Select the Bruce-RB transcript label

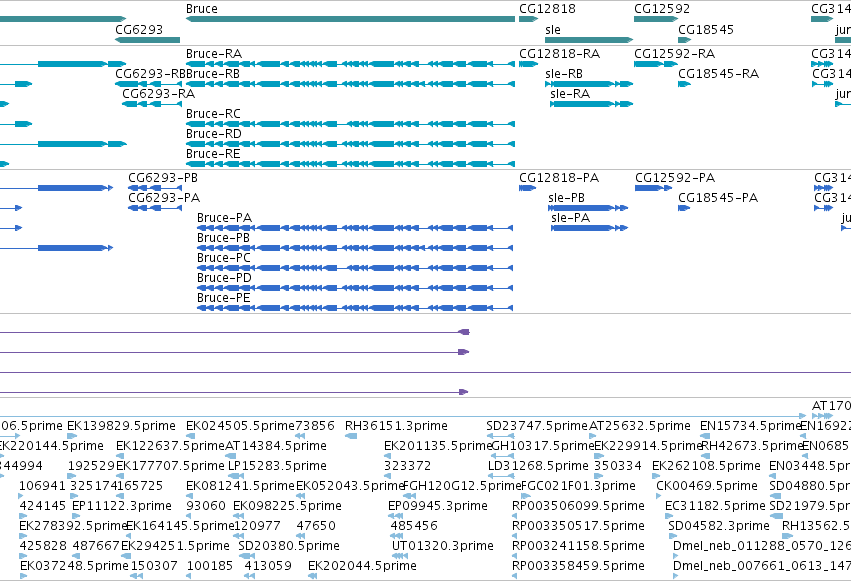(x=213, y=74)
